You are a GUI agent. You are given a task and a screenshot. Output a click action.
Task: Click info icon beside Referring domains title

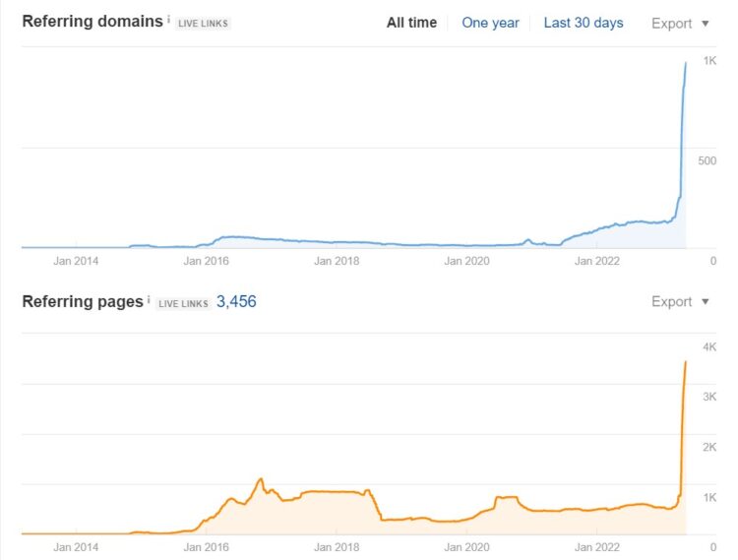coord(168,20)
